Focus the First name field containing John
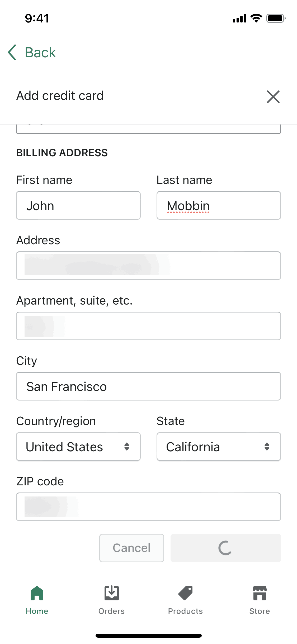297x644 pixels. (x=78, y=205)
